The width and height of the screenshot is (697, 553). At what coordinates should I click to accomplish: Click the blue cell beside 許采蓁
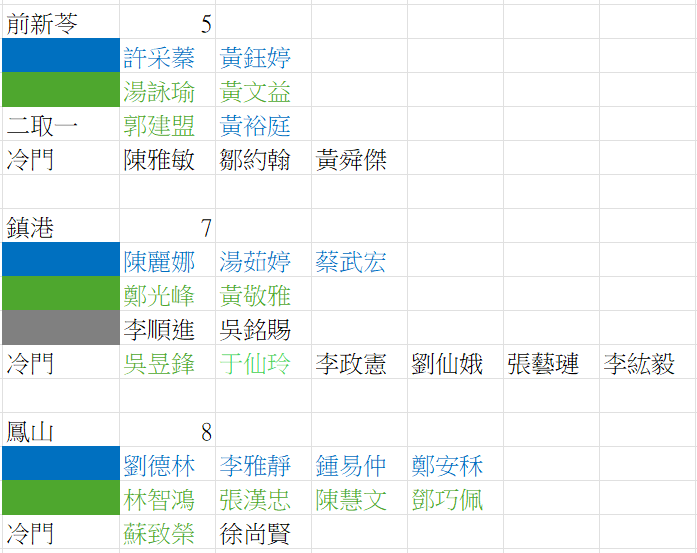[61, 56]
